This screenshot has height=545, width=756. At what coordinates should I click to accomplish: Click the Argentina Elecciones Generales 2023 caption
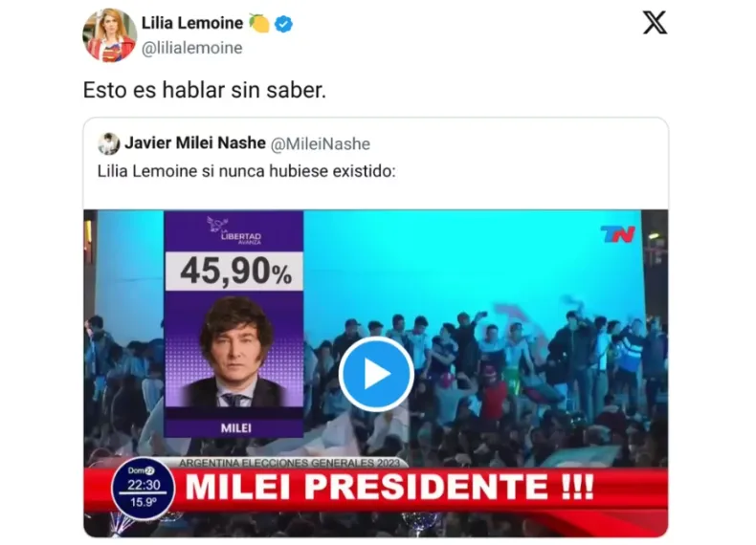(x=289, y=463)
